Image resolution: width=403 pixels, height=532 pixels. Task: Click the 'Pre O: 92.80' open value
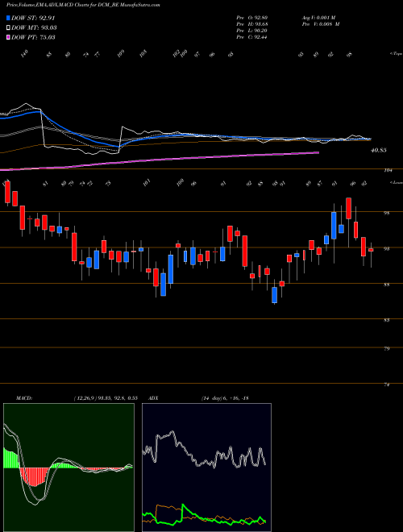pos(253,18)
